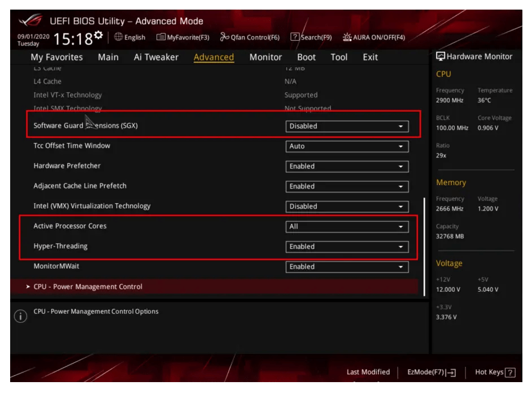Click the Hardware Monitor screen icon
Viewport: 532px width, 403px height.
click(x=441, y=56)
